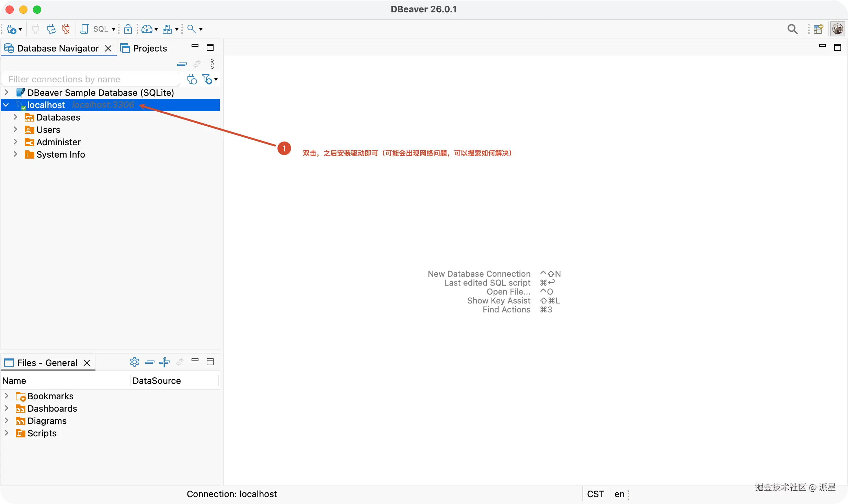The width and height of the screenshot is (848, 504).
Task: Select DBeaver Sample Database (SQLite) connection
Action: coord(100,93)
